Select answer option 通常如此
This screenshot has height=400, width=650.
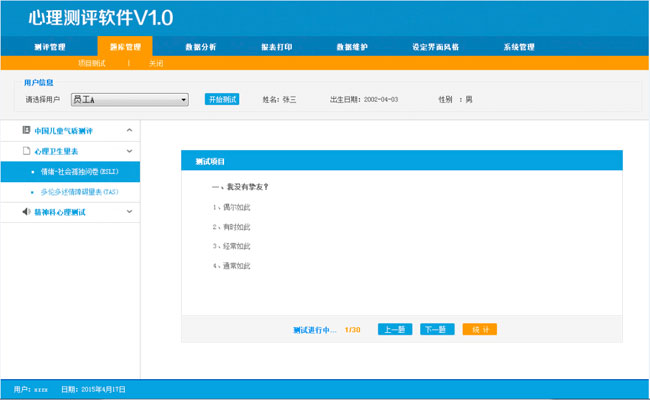232,266
